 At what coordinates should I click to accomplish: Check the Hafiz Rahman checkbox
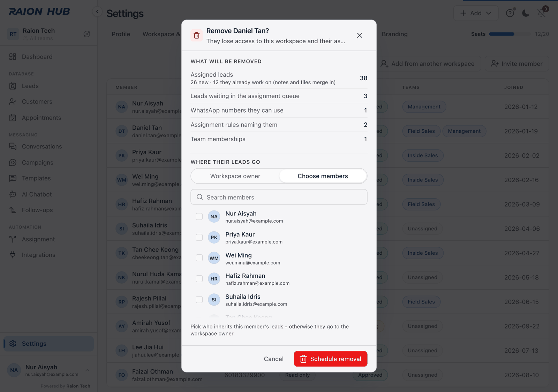pyautogui.click(x=199, y=279)
